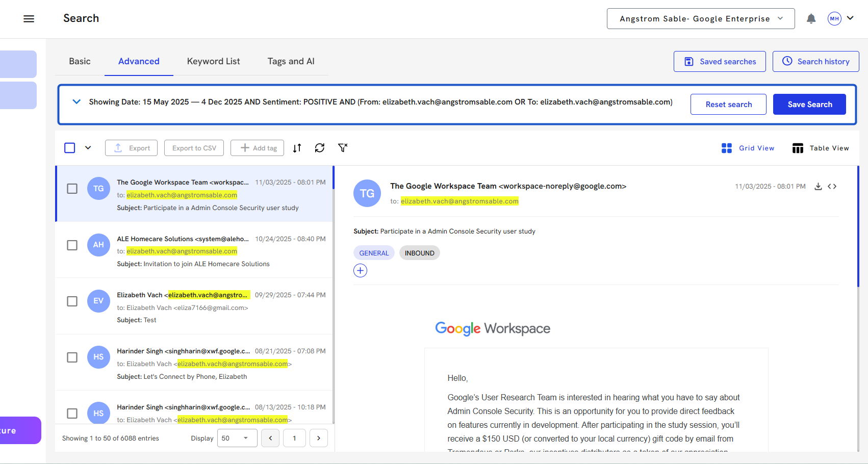
Task: Tick the select-all checkbox in toolbar
Action: (70, 148)
